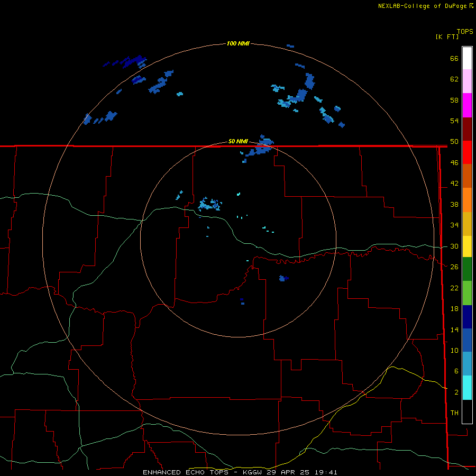Click the dark orange 42 kft swatch
The width and height of the screenshot is (476, 476).
pos(467,176)
